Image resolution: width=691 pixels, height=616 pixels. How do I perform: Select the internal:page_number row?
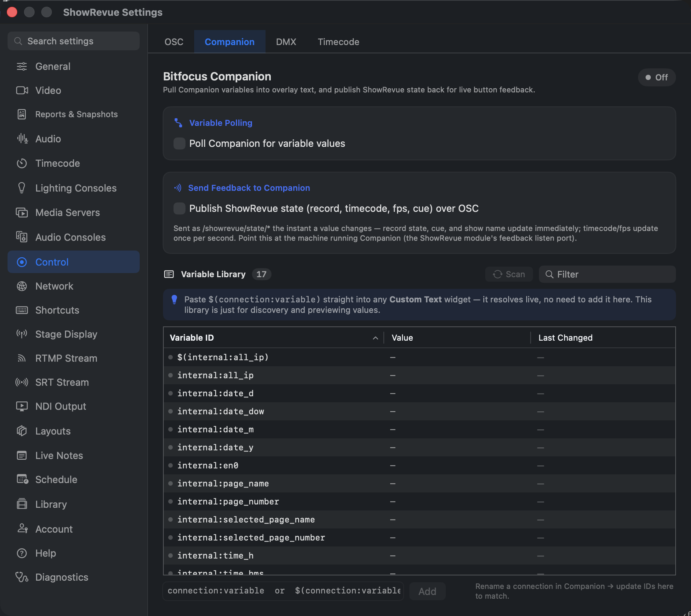(x=419, y=502)
